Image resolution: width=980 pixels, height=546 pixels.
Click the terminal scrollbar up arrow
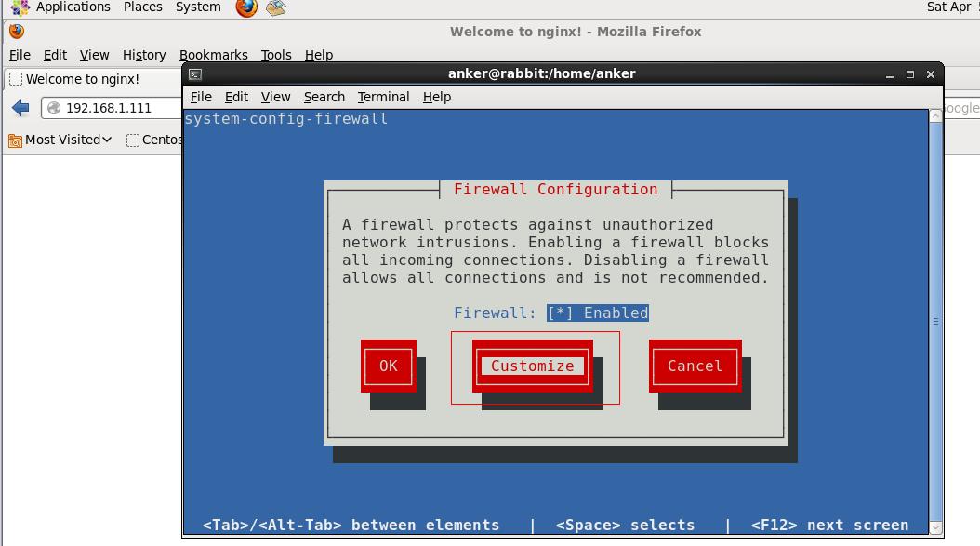pos(935,115)
